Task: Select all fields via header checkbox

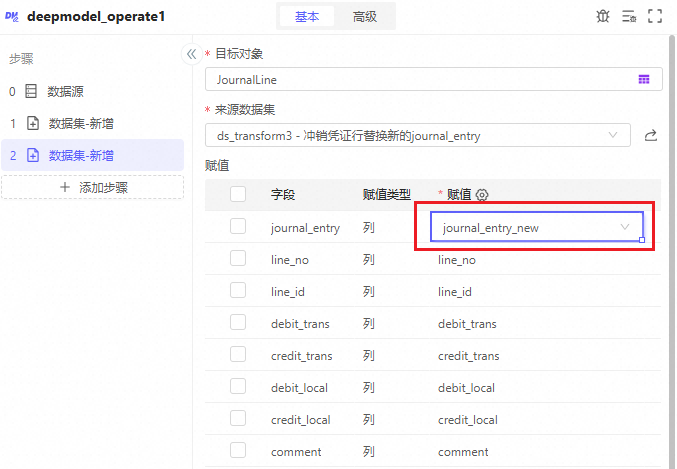Action: [x=238, y=195]
